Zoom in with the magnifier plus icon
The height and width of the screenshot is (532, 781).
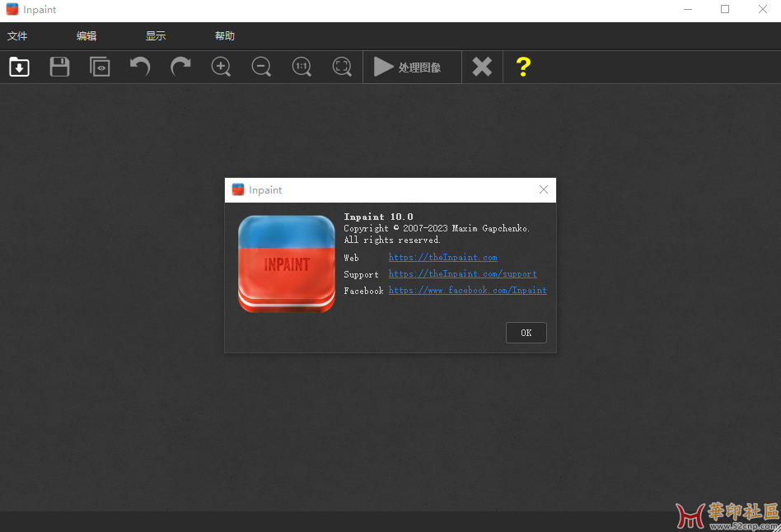click(221, 67)
